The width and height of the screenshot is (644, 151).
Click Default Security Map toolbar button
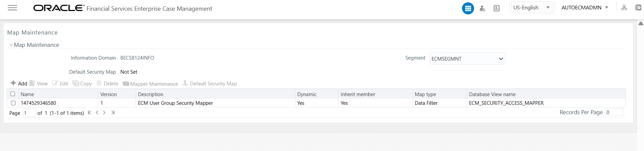210,83
